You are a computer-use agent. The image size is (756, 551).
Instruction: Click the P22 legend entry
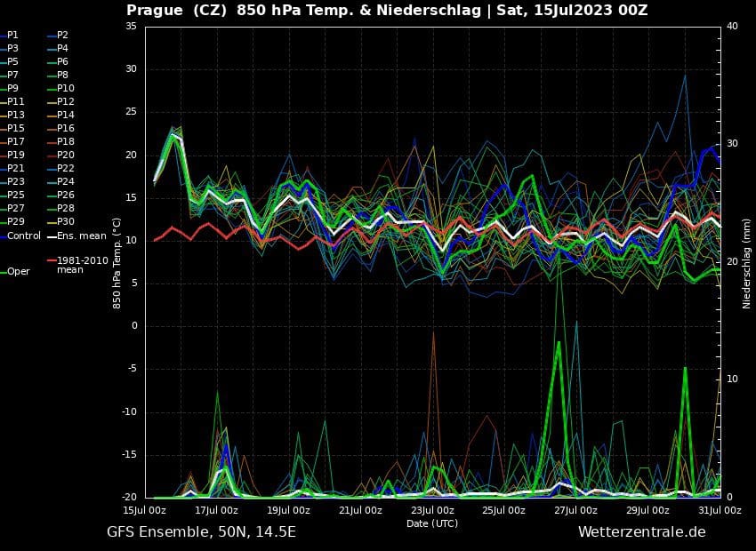[x=65, y=168]
